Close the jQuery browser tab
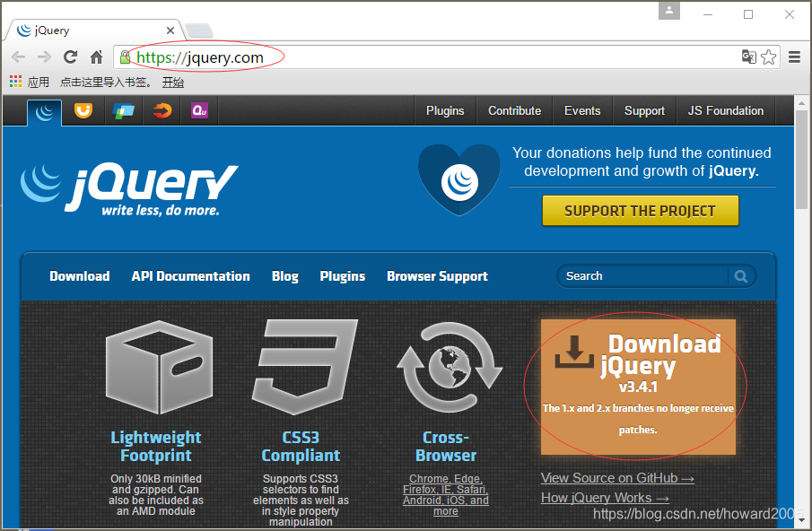This screenshot has height=531, width=812. pyautogui.click(x=170, y=30)
